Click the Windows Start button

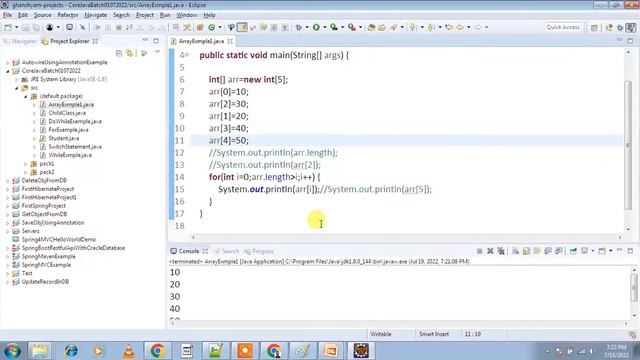(x=12, y=351)
